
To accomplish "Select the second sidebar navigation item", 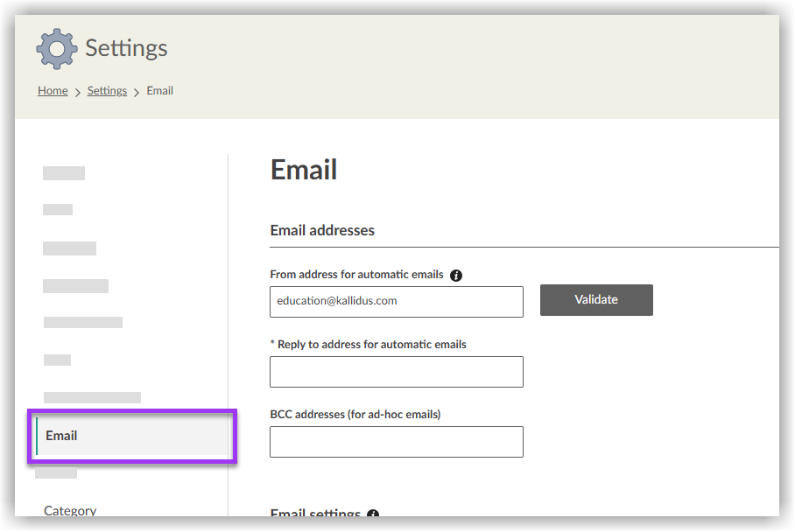I will pyautogui.click(x=58, y=209).
